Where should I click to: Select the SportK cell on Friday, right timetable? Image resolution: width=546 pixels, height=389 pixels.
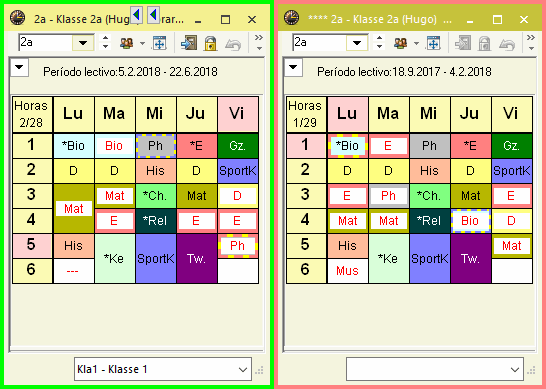click(512, 171)
